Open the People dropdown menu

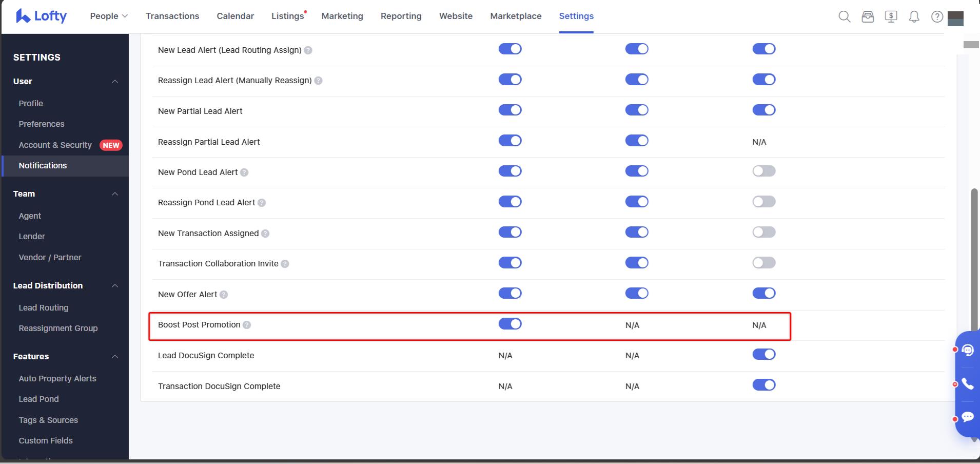coord(109,16)
